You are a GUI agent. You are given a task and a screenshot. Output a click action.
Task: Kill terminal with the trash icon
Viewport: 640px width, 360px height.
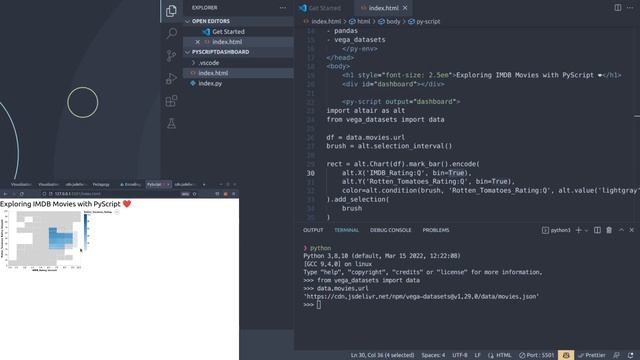pyautogui.click(x=609, y=230)
